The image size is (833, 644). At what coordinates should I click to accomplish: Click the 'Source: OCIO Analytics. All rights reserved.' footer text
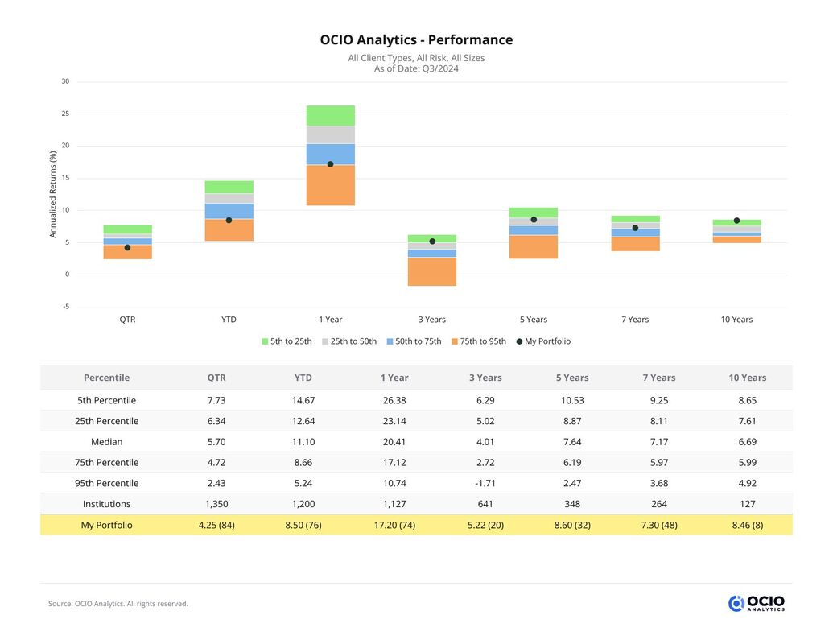point(118,604)
